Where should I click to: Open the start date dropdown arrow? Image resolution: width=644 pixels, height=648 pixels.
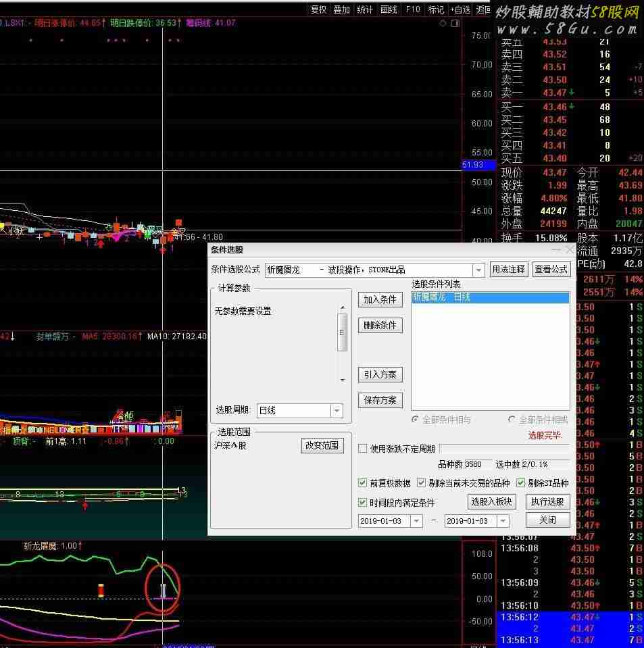[416, 521]
